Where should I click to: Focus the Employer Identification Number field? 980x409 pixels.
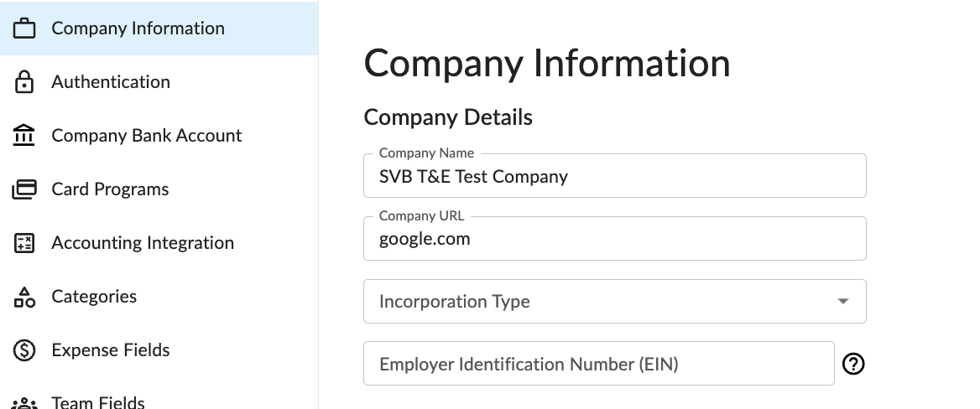(x=599, y=364)
